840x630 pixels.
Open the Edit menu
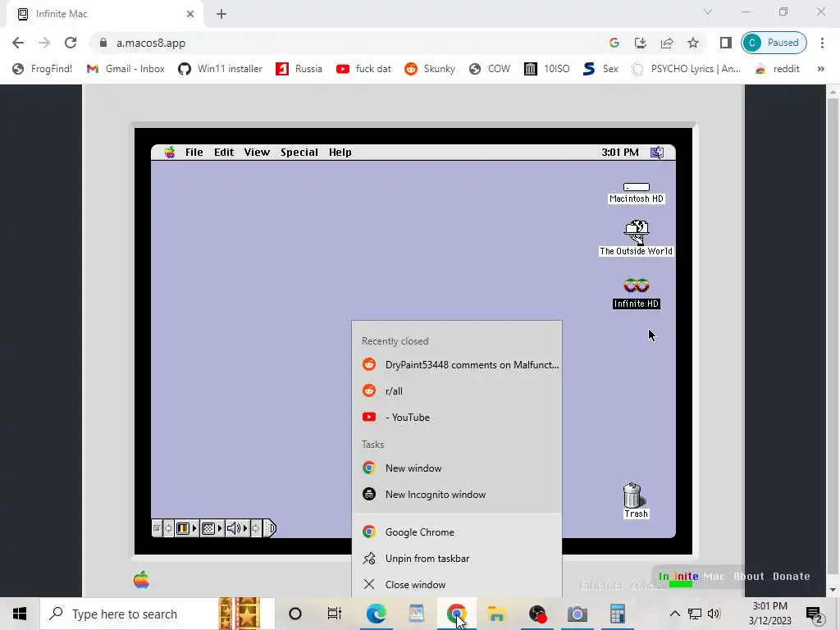coord(224,152)
